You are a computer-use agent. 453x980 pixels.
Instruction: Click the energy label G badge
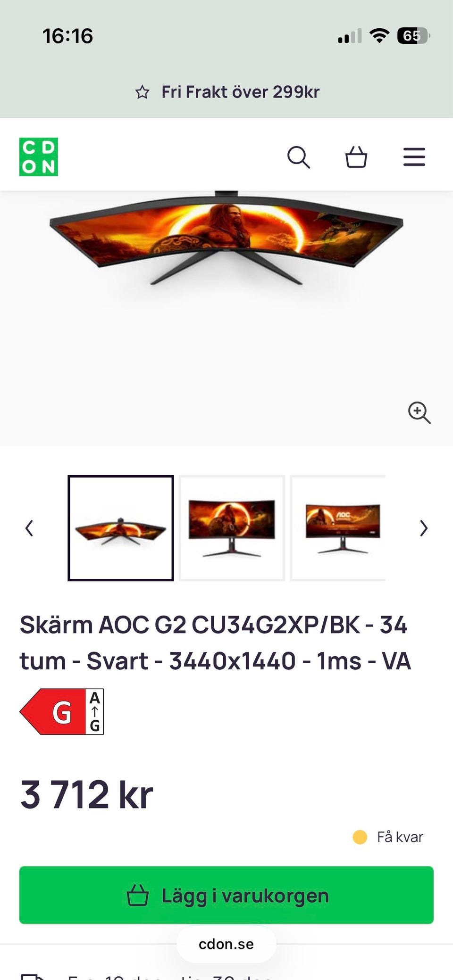[62, 711]
